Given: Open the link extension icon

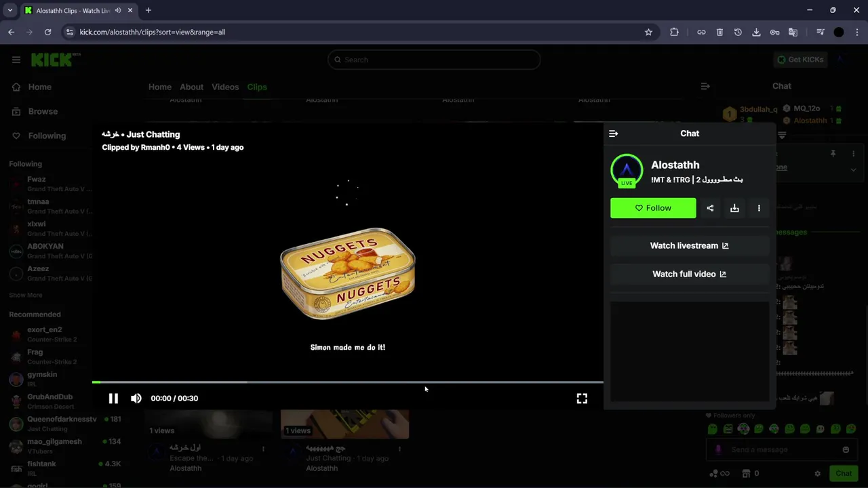Looking at the screenshot, I should pos(701,32).
